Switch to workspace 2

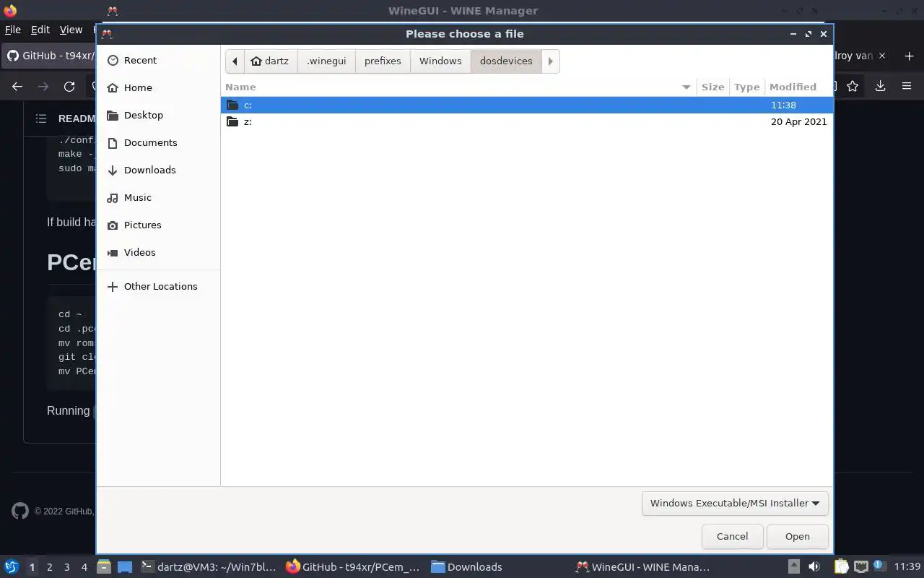[x=49, y=567]
